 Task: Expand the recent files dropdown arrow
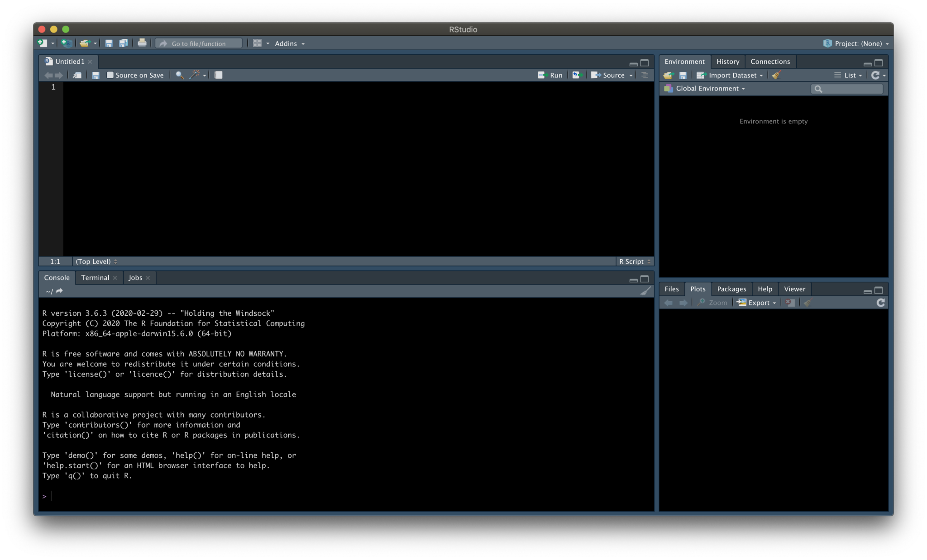pos(95,44)
